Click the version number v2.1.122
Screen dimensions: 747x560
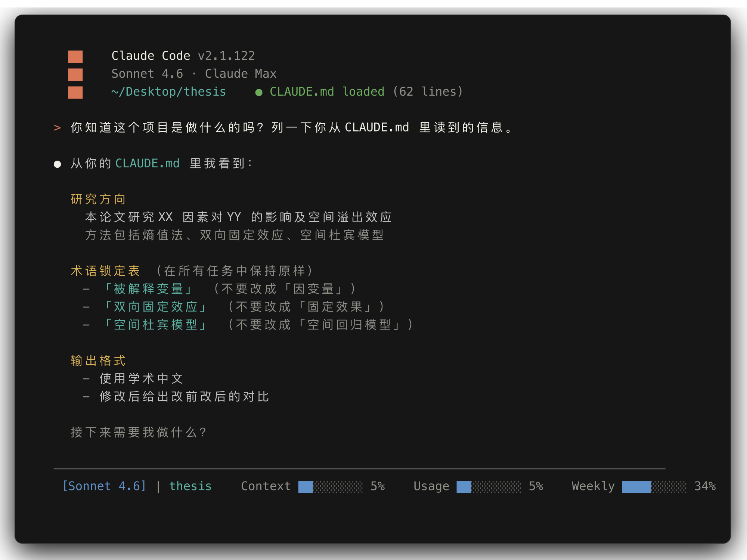pyautogui.click(x=226, y=56)
